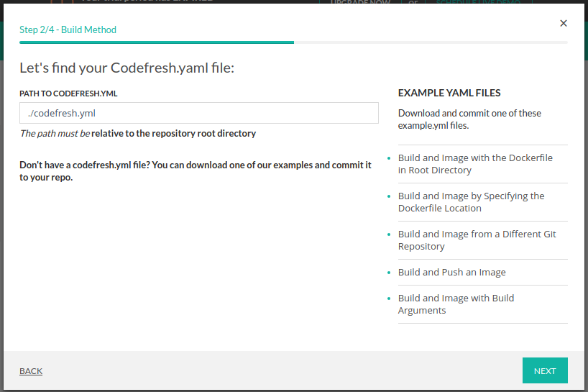The width and height of the screenshot is (588, 392).
Task: Click the NEXT button
Action: click(545, 370)
